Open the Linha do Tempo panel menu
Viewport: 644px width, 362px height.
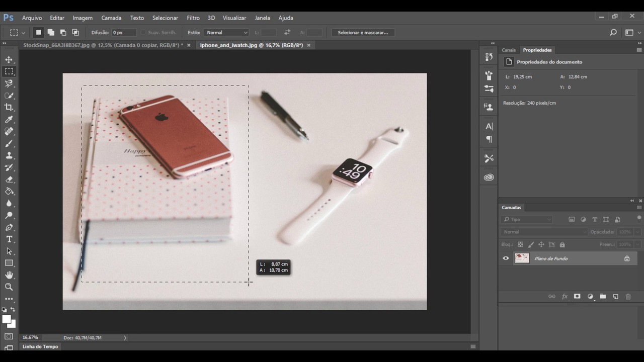(x=473, y=346)
